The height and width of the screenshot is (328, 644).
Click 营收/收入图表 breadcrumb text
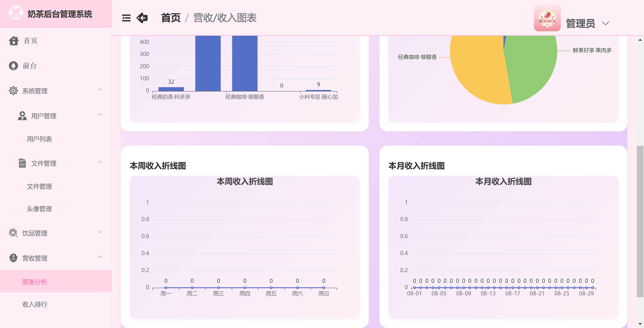click(225, 18)
